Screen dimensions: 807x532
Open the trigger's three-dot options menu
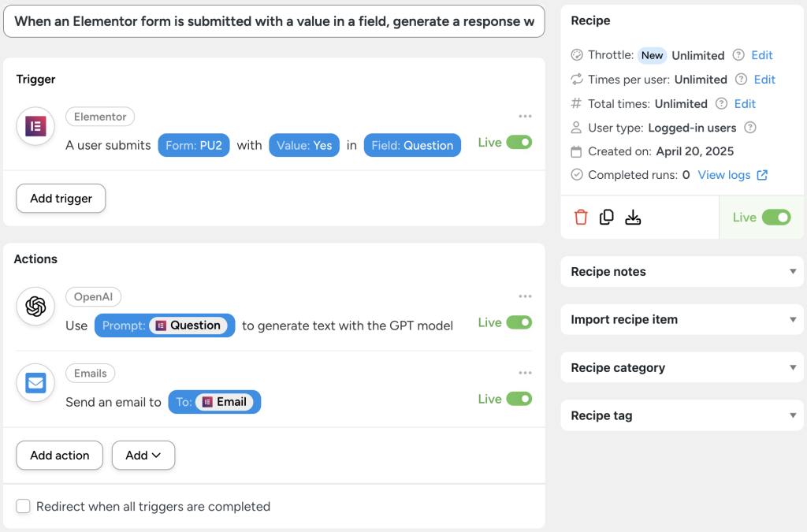(x=525, y=116)
